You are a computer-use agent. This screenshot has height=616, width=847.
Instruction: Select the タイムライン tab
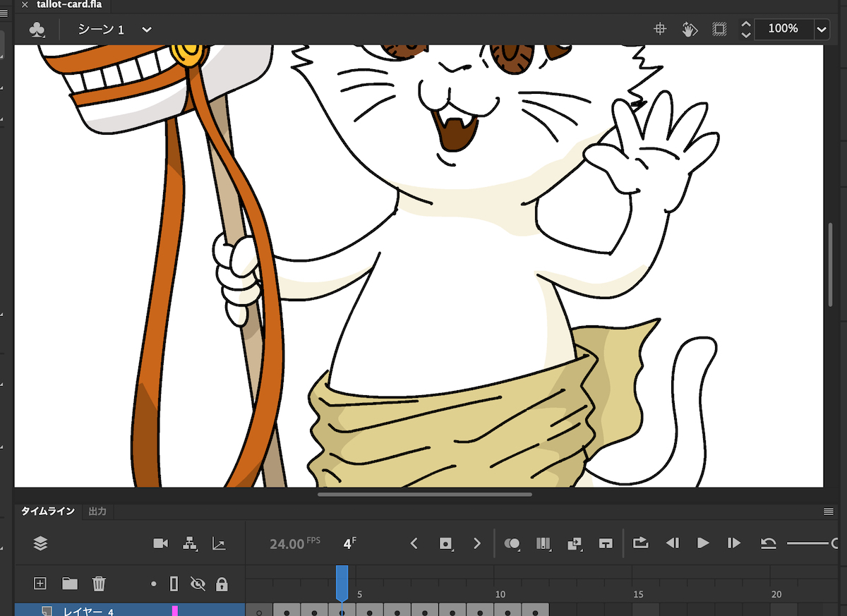pos(47,512)
